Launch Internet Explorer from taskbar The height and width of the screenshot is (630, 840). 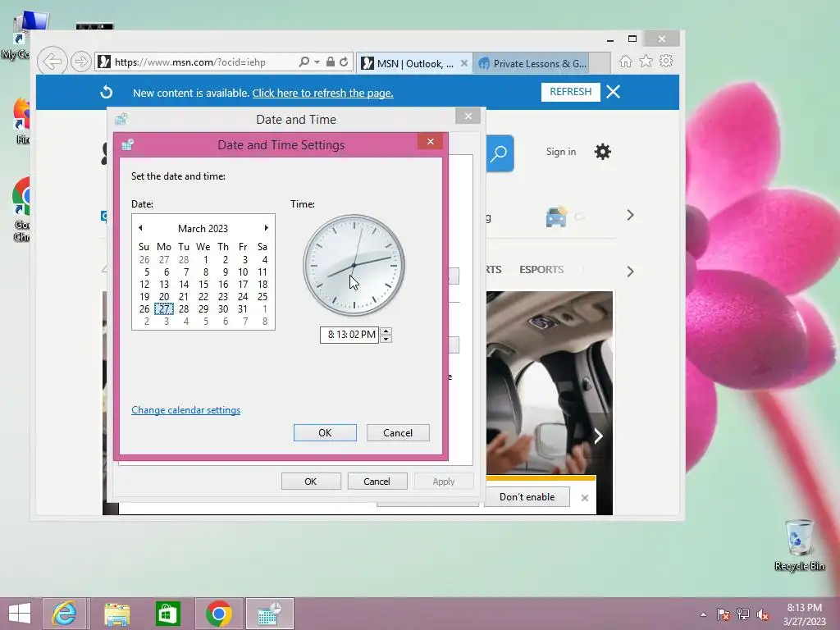64,614
